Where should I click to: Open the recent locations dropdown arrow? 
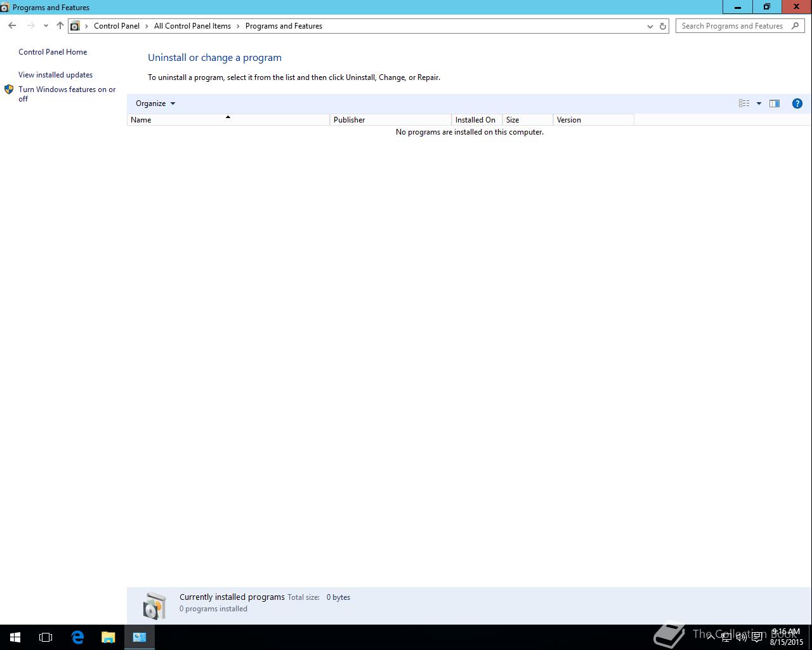pos(46,26)
